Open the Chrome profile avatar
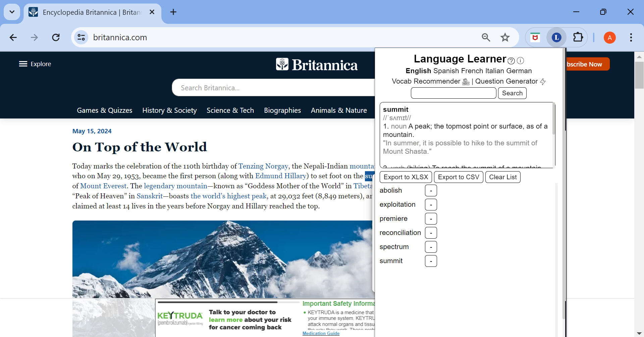 coord(609,38)
